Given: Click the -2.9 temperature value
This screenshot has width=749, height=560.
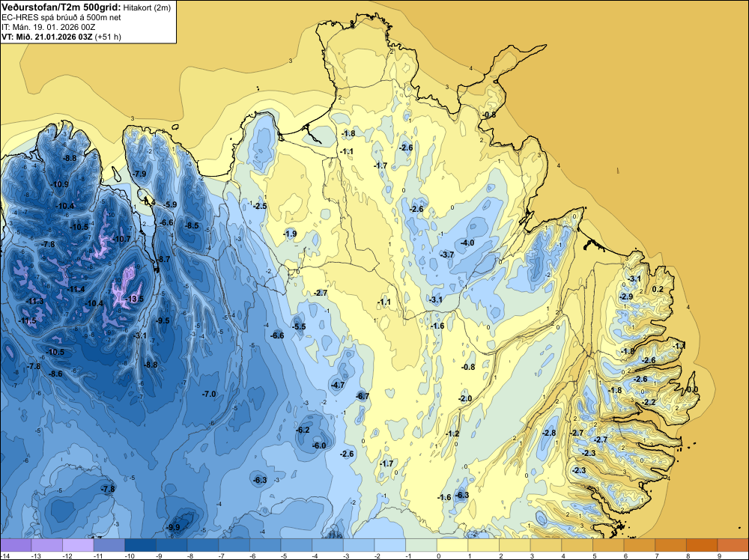Looking at the screenshot, I should coord(626,296).
